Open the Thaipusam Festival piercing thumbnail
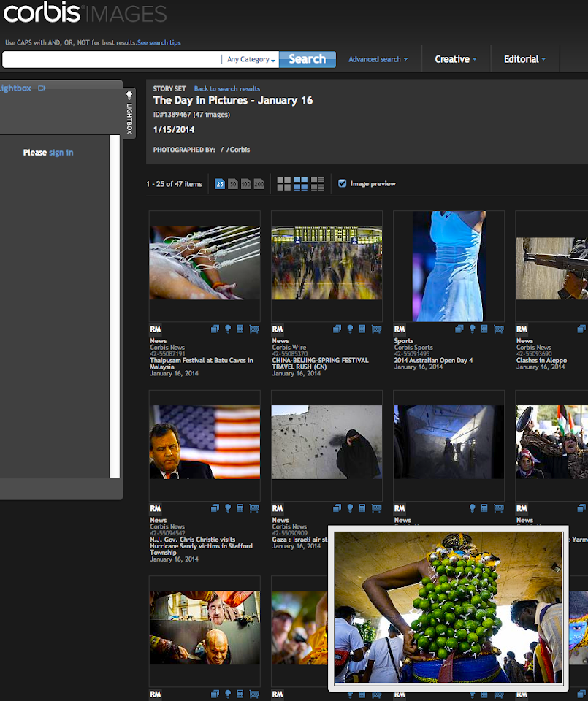 pos(205,262)
